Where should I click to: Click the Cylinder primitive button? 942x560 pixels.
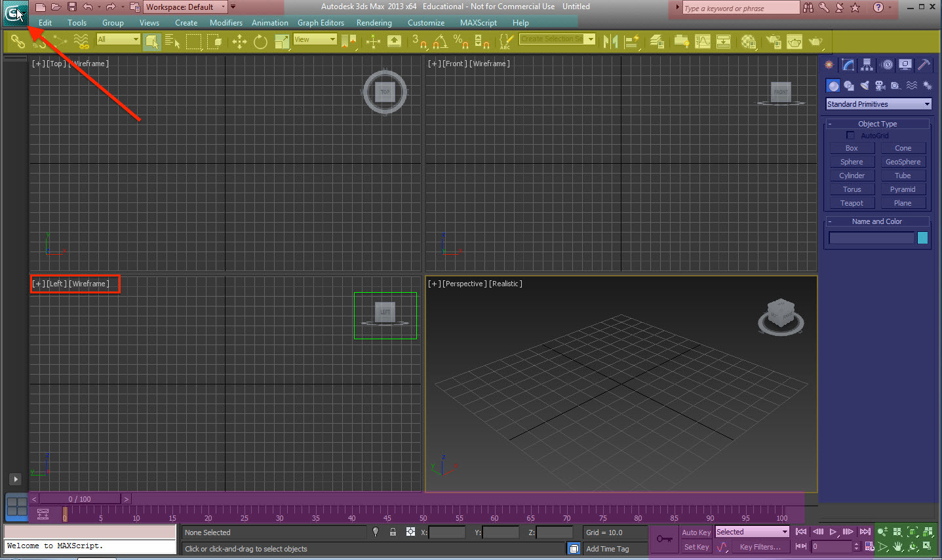pos(852,176)
